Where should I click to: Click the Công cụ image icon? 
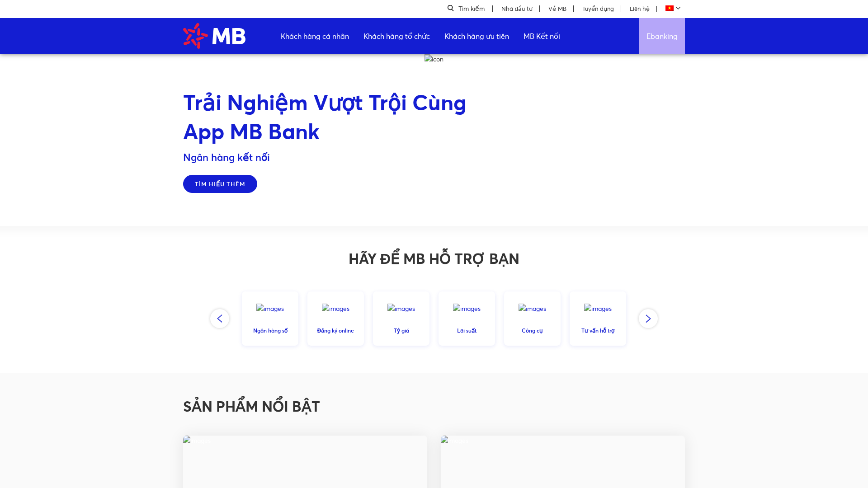click(x=532, y=309)
